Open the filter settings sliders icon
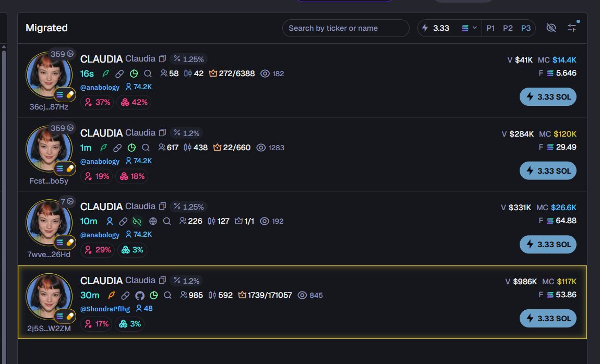This screenshot has height=364, width=600. click(x=572, y=28)
